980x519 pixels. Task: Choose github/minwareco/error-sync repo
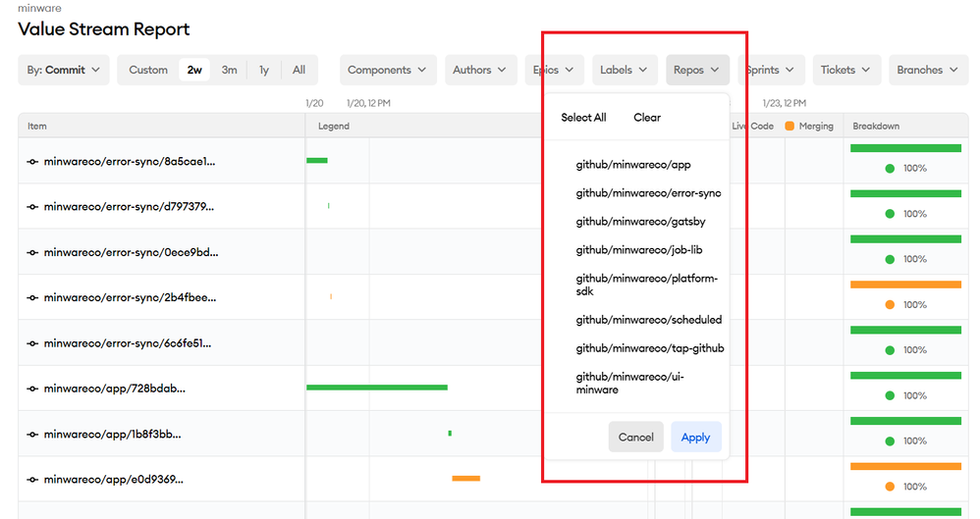pos(648,193)
